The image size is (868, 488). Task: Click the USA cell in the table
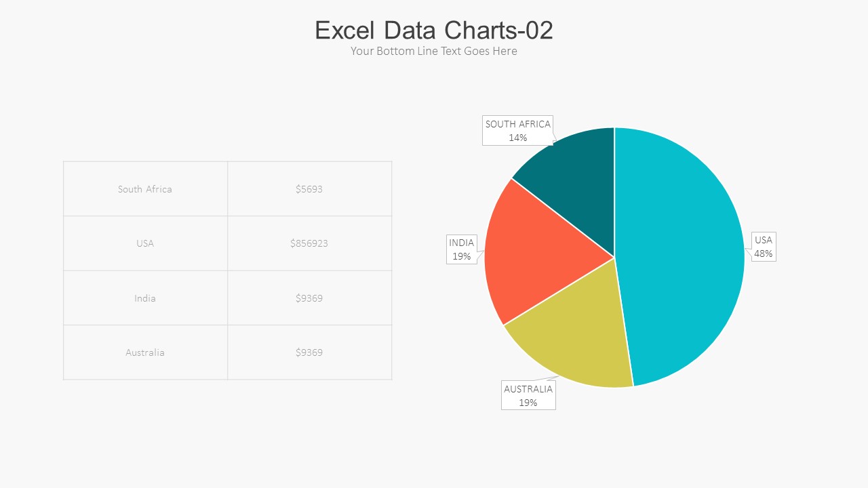[145, 243]
